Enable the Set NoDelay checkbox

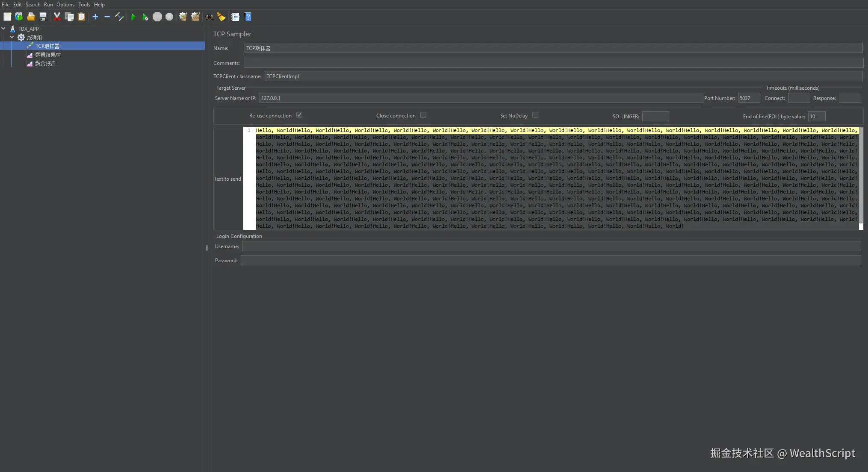click(x=535, y=115)
